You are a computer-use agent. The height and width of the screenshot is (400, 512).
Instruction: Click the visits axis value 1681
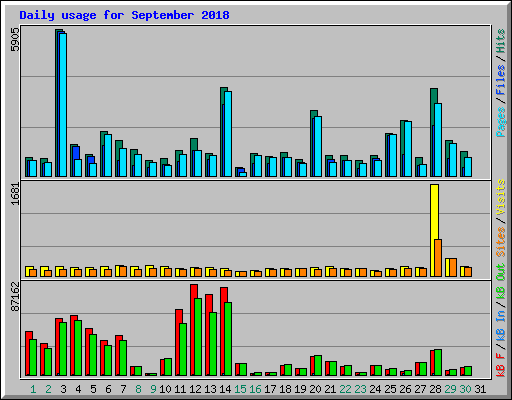[x=15, y=194]
